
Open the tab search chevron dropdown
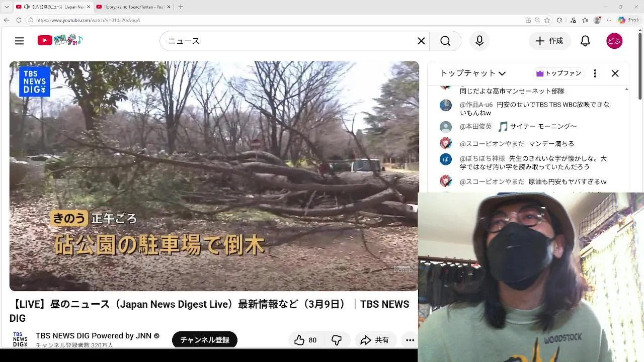(x=7, y=7)
